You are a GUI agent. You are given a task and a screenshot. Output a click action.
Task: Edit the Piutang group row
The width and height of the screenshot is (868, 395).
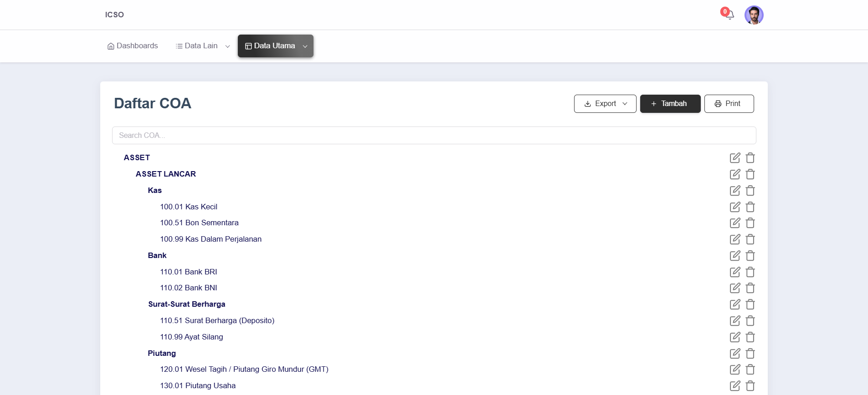[734, 354]
